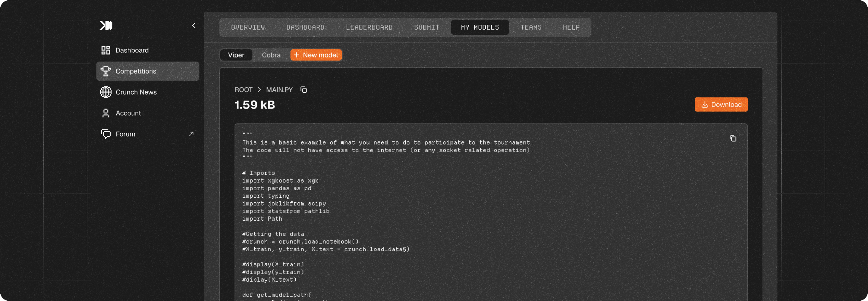Open the Overview tab
The width and height of the screenshot is (868, 301).
point(248,27)
